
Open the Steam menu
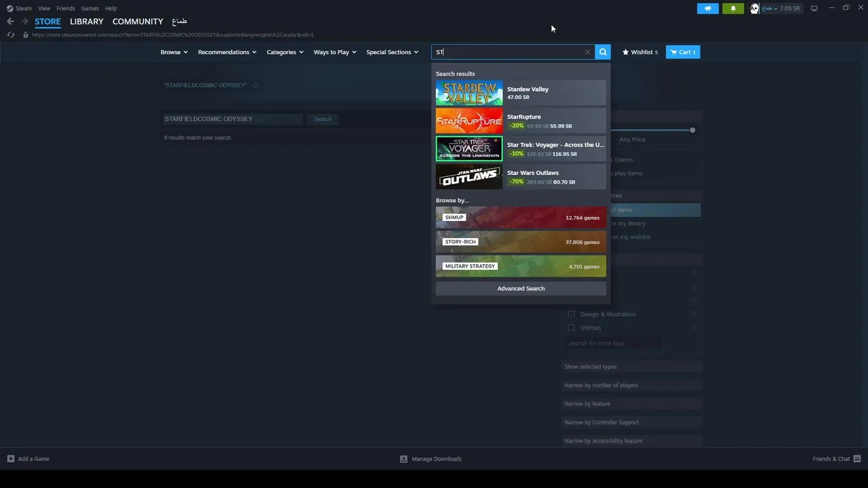coord(24,8)
